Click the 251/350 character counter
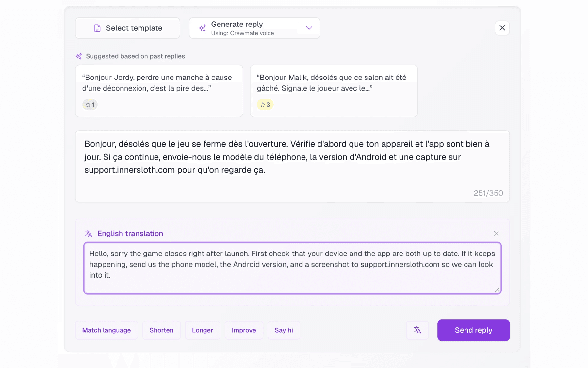The height and width of the screenshot is (368, 588). click(x=488, y=193)
